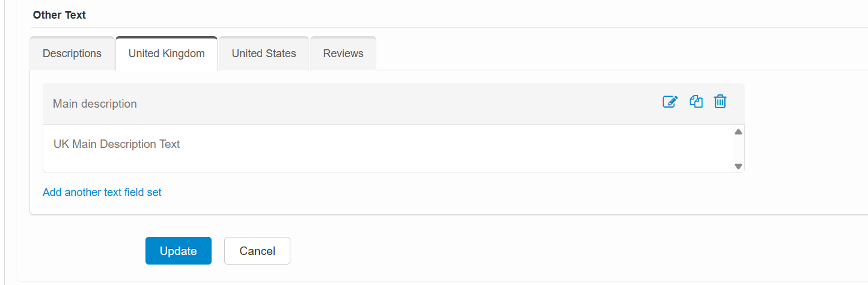
Task: Click empty space below text in description box
Action: tap(361, 161)
